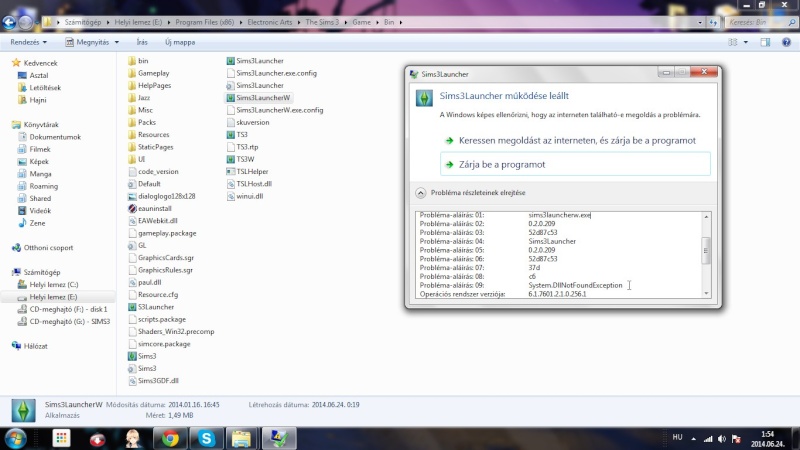Collapse the problem details (Probléma részleteinek elrejtése)
This screenshot has height=450, width=800.
471,193
